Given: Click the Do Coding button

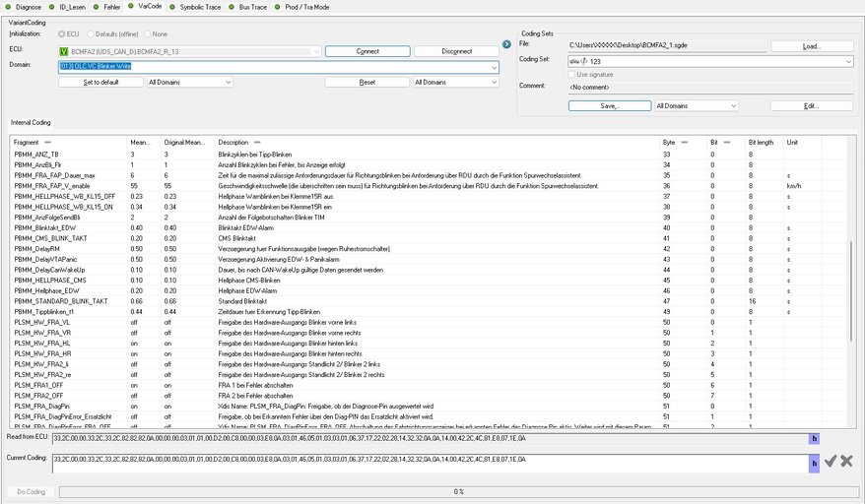Looking at the screenshot, I should tap(31, 491).
